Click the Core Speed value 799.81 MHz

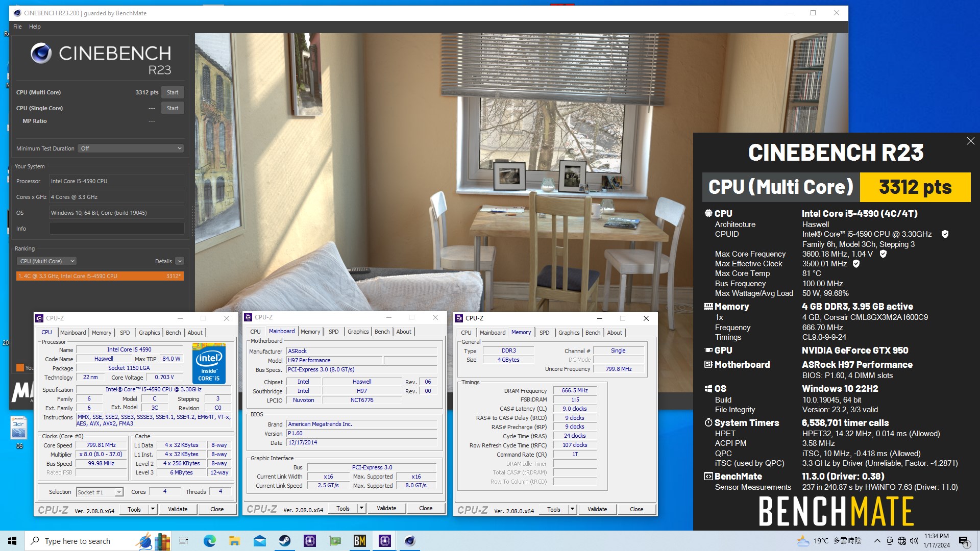pos(101,445)
